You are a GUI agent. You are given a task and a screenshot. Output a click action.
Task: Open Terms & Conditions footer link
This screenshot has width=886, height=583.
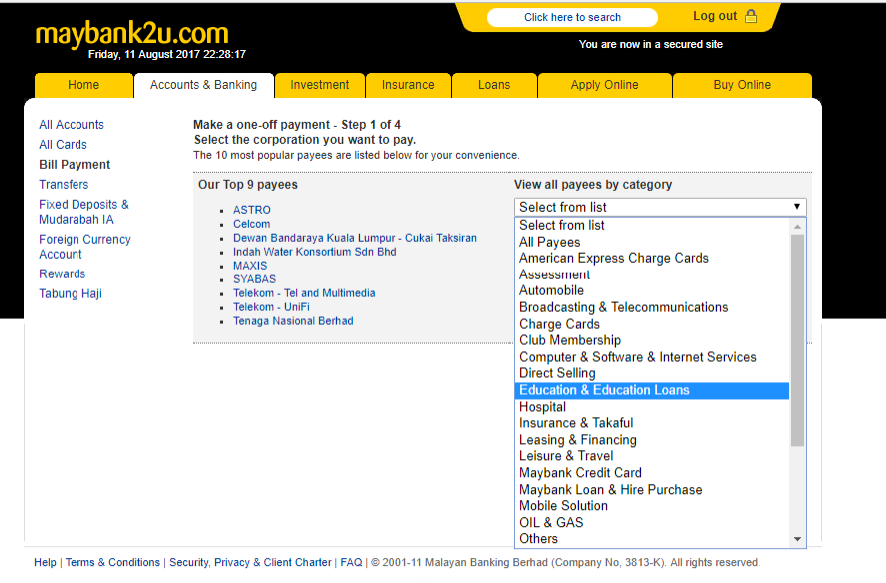113,563
